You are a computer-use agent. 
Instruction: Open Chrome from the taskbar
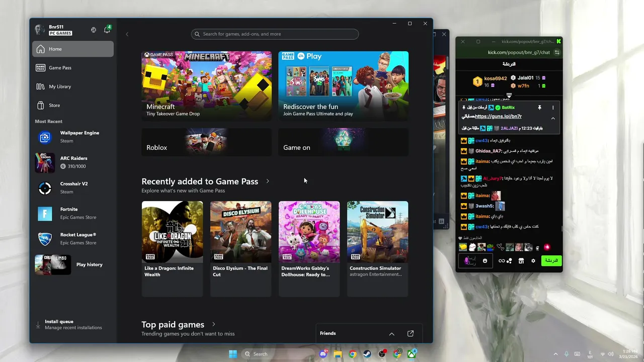353,354
